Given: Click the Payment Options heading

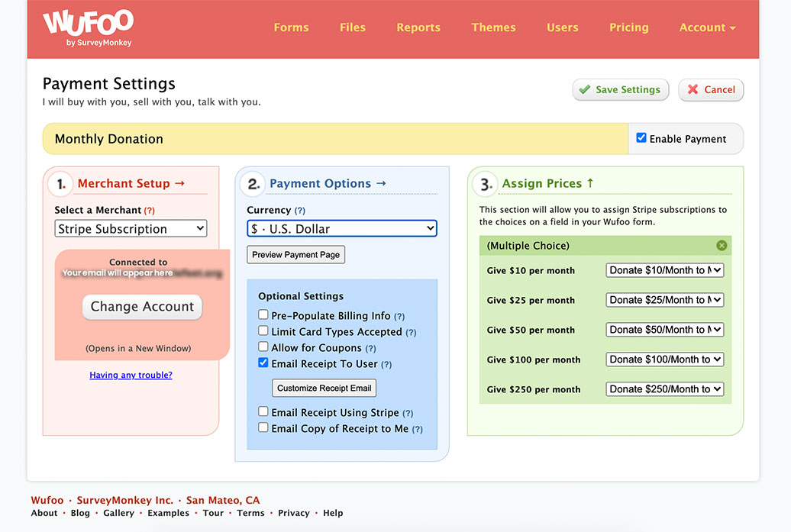Looking at the screenshot, I should click(328, 183).
